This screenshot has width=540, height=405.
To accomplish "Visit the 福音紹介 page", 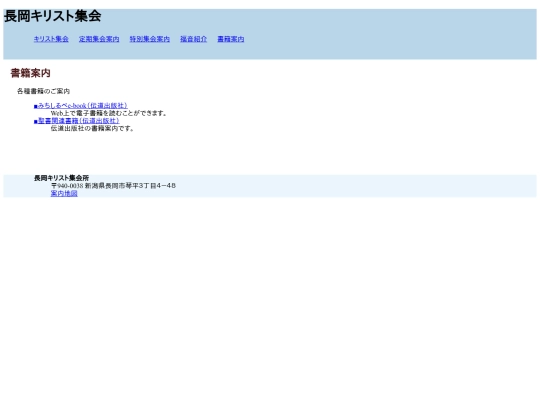I will [x=194, y=39].
